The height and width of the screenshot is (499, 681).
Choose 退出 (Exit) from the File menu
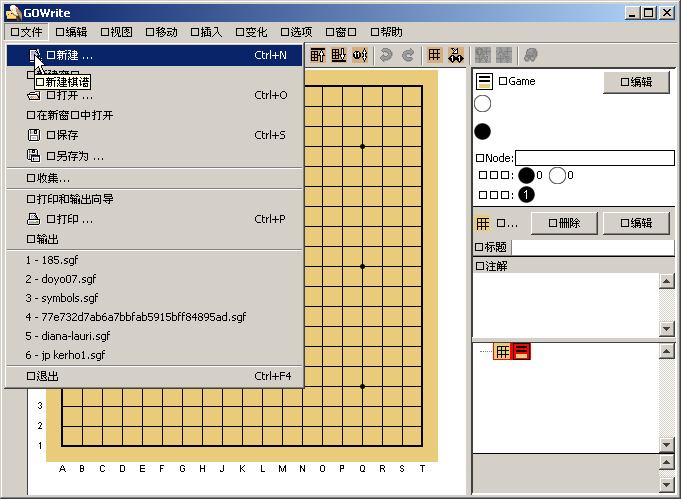coord(155,376)
